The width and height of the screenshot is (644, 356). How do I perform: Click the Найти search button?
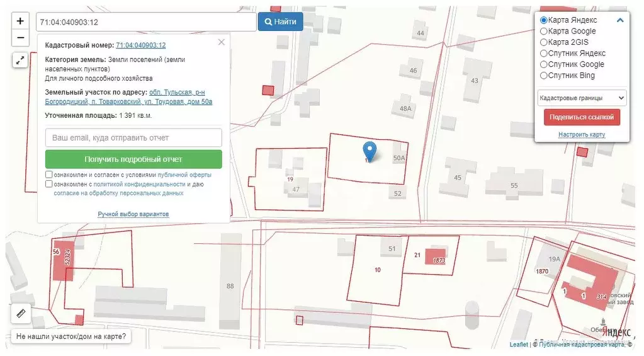pyautogui.click(x=280, y=21)
